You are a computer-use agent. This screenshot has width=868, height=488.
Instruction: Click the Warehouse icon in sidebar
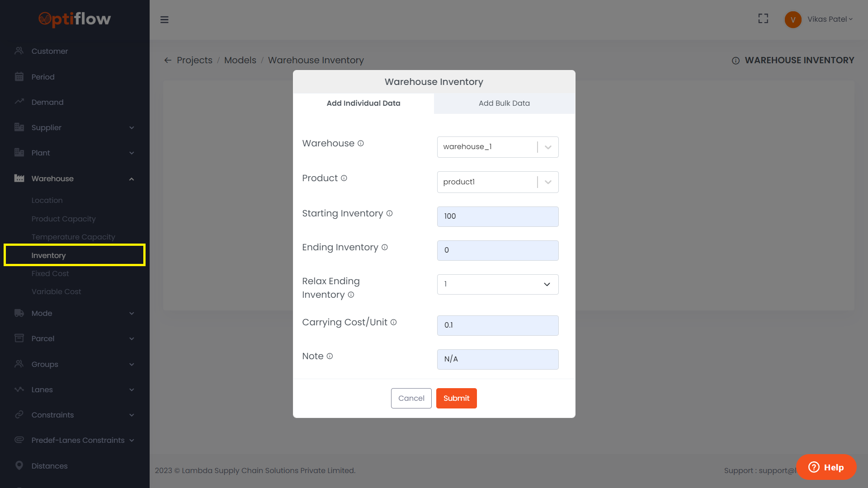(19, 178)
